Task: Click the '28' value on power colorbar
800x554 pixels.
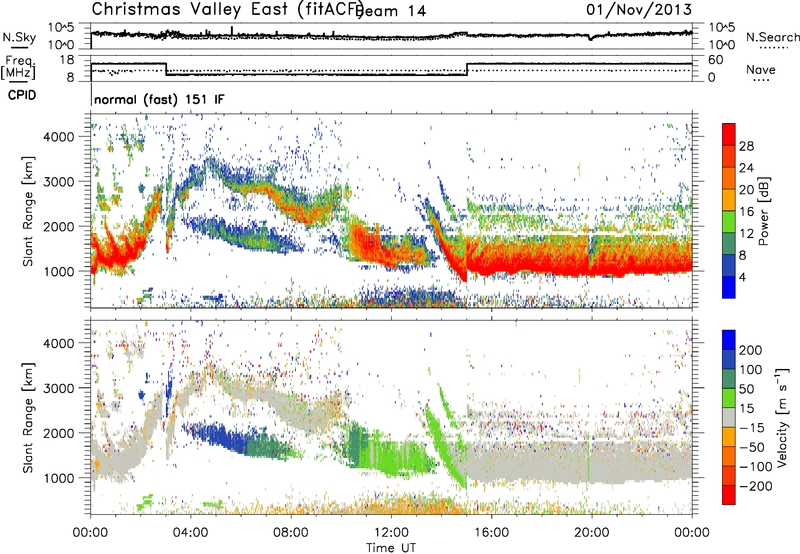Action: click(746, 146)
